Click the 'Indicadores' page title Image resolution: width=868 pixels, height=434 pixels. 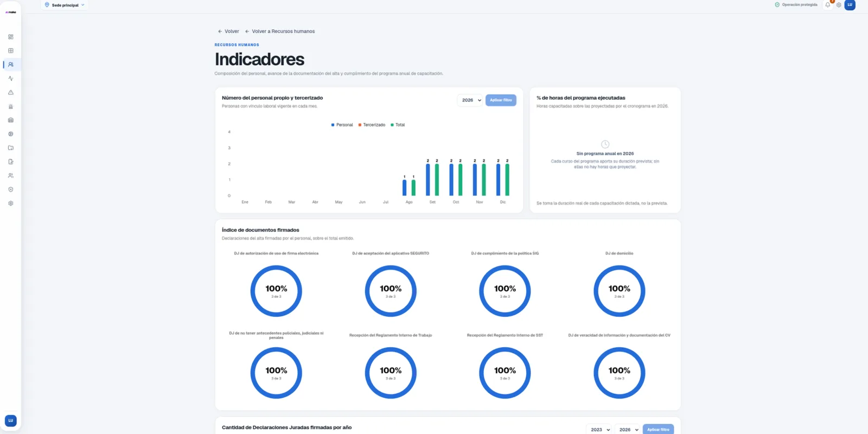coord(259,59)
